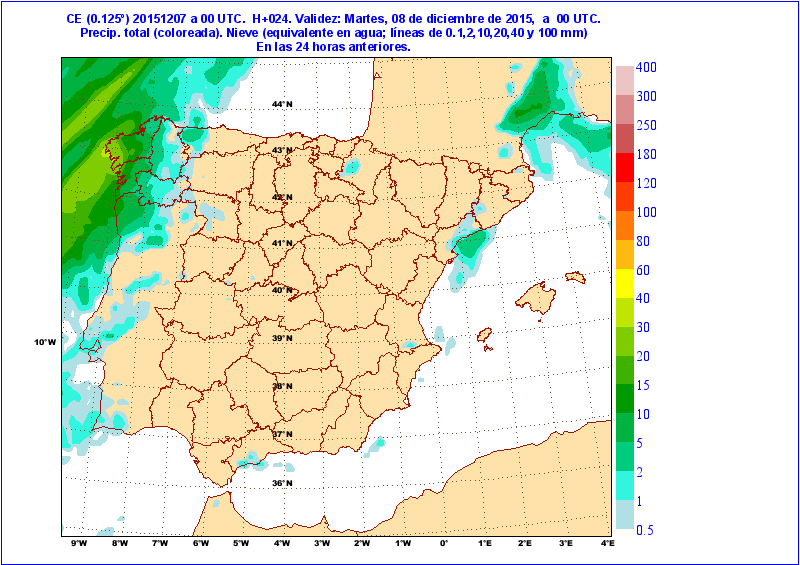The image size is (800, 565).
Task: Click the dark red 180–250 legend swatch
Action: click(625, 138)
